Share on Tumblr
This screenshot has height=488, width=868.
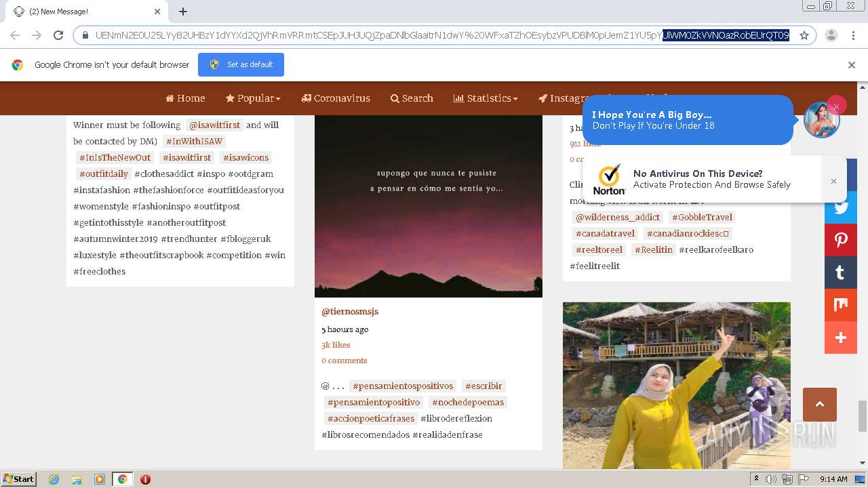[x=841, y=272]
